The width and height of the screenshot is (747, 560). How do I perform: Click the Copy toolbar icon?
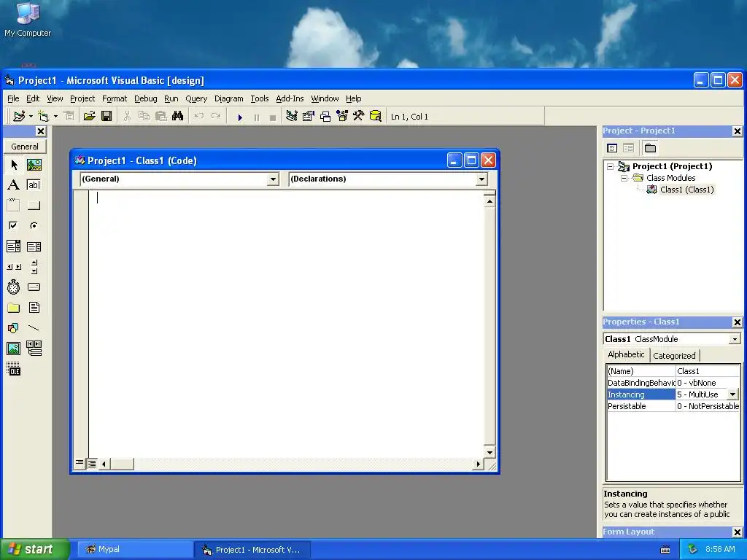pyautogui.click(x=144, y=116)
